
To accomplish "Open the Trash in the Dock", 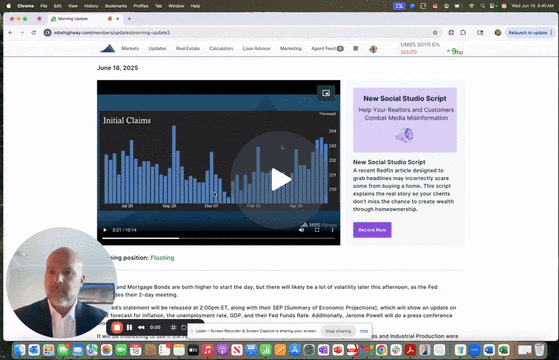I will pyautogui.click(x=540, y=350).
